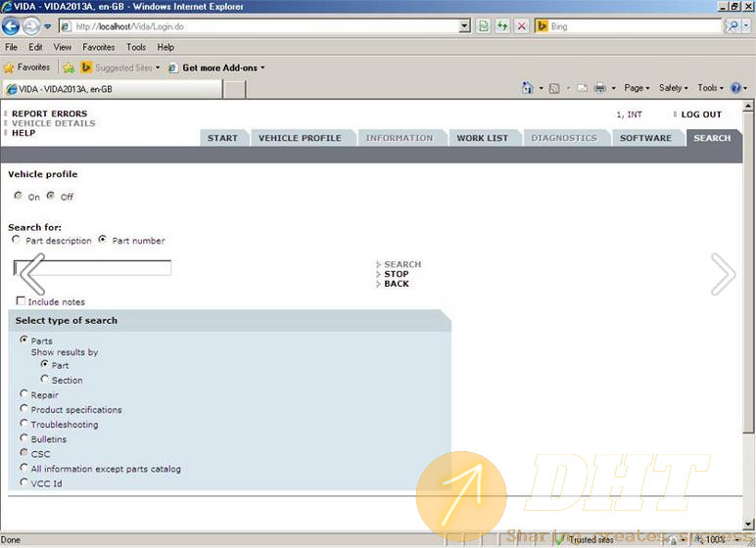Open Suggested Sites dropdown
The width and height of the screenshot is (756, 548).
tap(120, 68)
